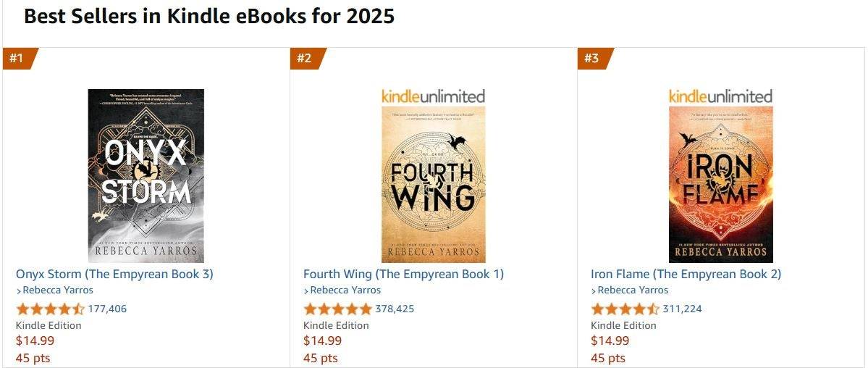The width and height of the screenshot is (868, 368).
Task: Open the Iron Flame book cover
Action: click(x=720, y=184)
